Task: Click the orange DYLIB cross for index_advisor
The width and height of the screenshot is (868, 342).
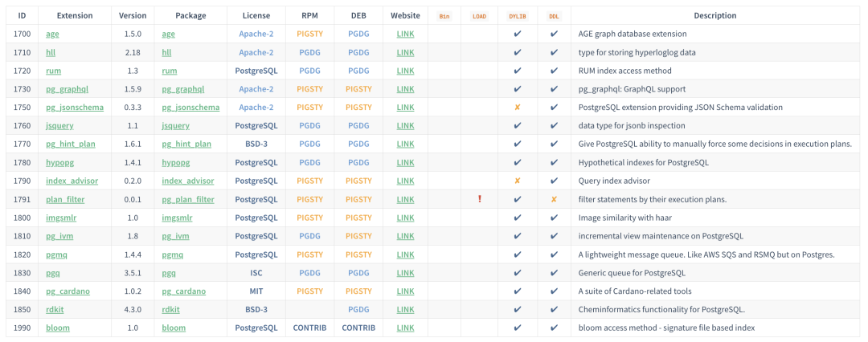Action: tap(518, 181)
